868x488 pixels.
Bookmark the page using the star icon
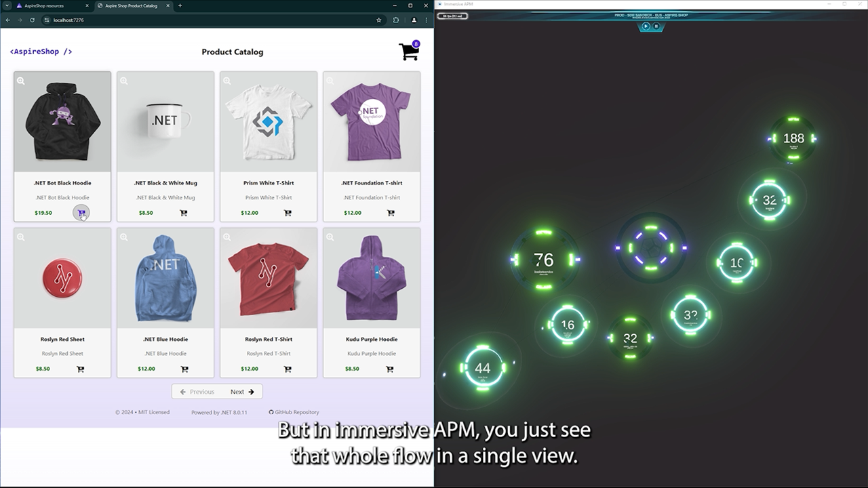[x=378, y=20]
